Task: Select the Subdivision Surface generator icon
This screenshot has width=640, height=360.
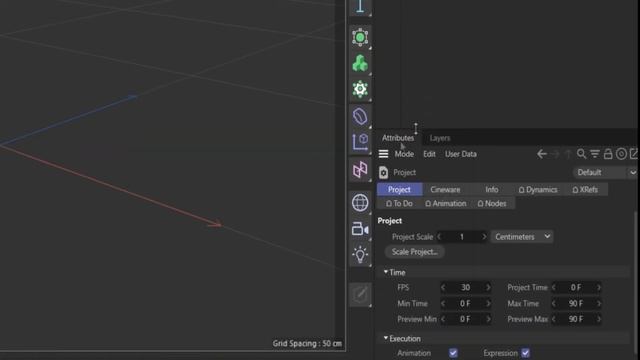Action: tap(360, 37)
